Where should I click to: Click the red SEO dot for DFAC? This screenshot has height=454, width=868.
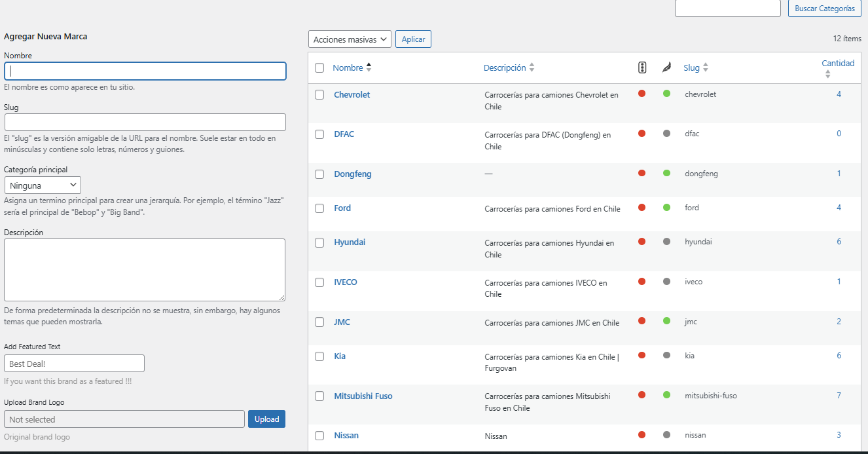[x=642, y=133]
